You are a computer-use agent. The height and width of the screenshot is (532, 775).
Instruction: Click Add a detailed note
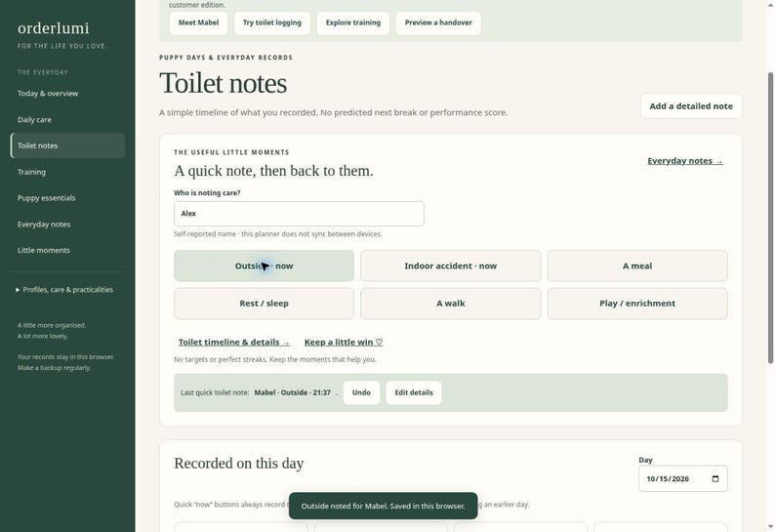point(691,106)
